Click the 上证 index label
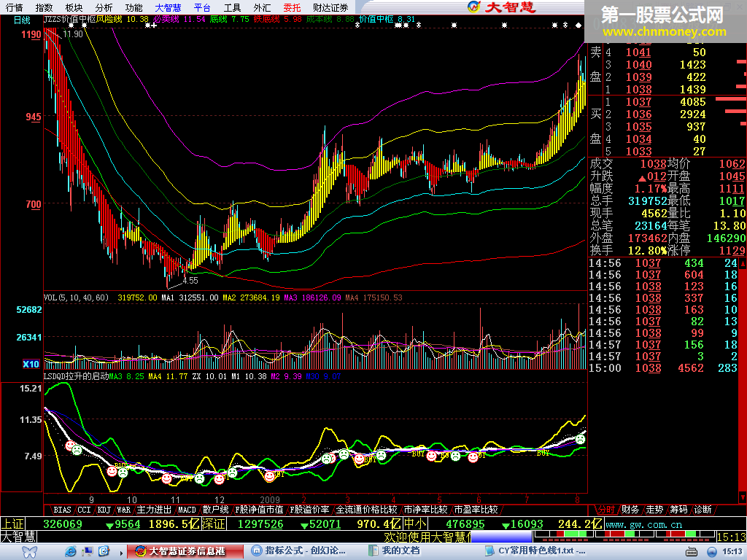Screen dimensions: 747x560 click(12, 524)
